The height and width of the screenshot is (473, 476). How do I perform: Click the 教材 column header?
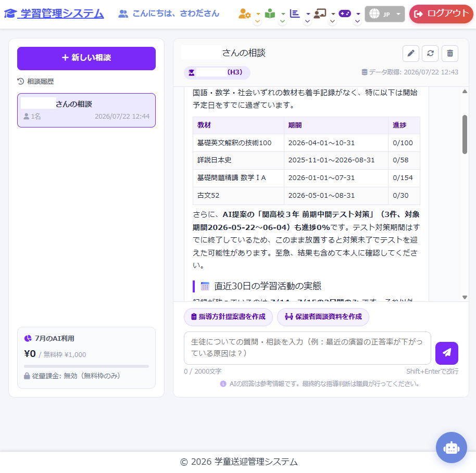click(x=239, y=125)
